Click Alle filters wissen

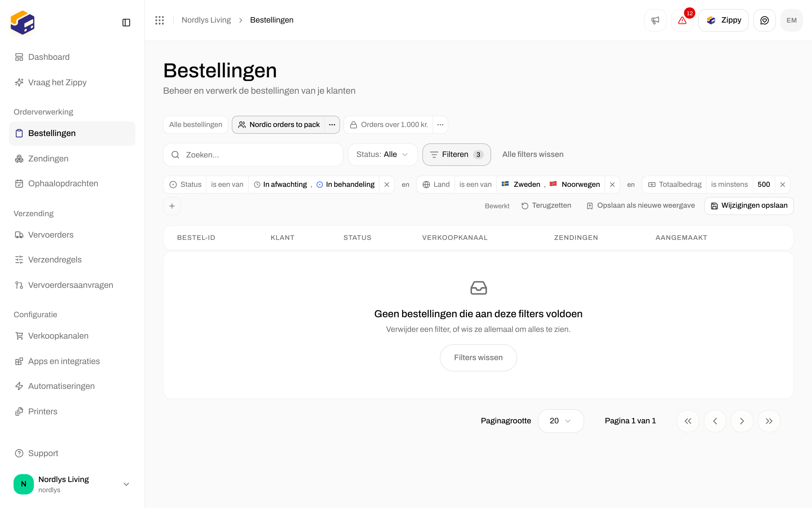(533, 155)
